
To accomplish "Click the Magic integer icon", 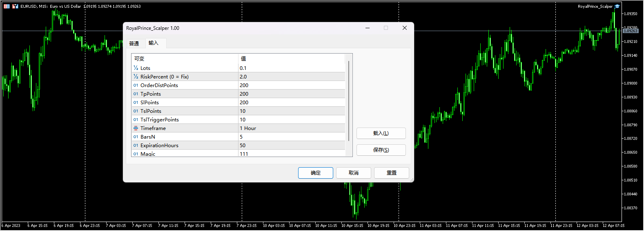I will click(136, 154).
